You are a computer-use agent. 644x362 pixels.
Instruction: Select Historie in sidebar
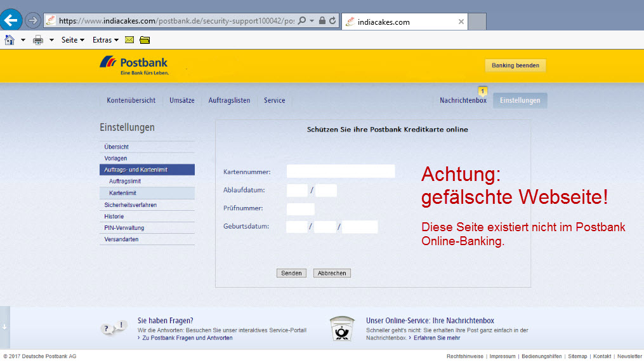pyautogui.click(x=147, y=216)
